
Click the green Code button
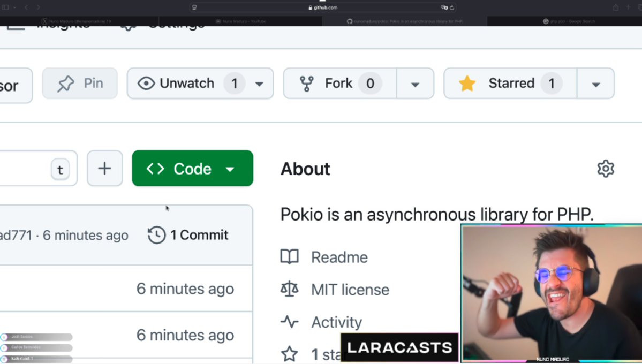pos(192,168)
